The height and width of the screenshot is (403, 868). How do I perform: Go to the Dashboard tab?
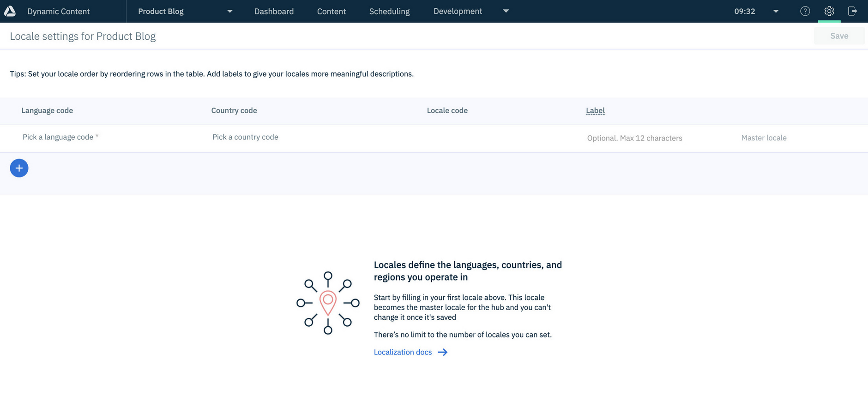pos(274,12)
